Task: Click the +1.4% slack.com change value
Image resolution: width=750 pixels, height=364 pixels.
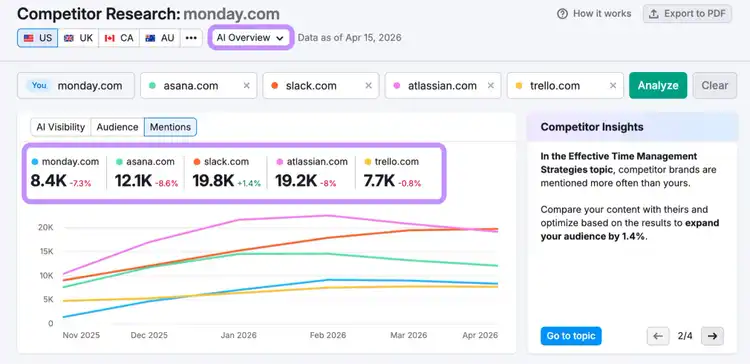Action: click(x=249, y=183)
